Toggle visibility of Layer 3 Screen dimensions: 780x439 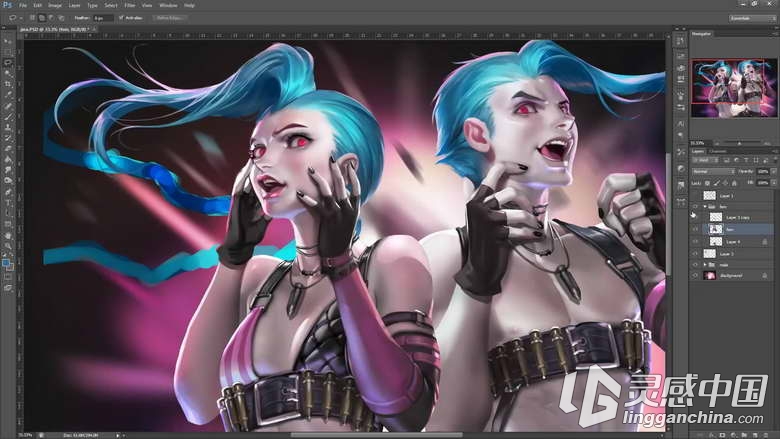tap(695, 254)
